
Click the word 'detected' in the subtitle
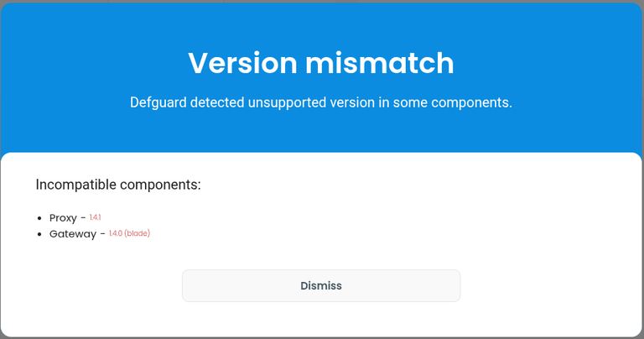[x=221, y=103]
